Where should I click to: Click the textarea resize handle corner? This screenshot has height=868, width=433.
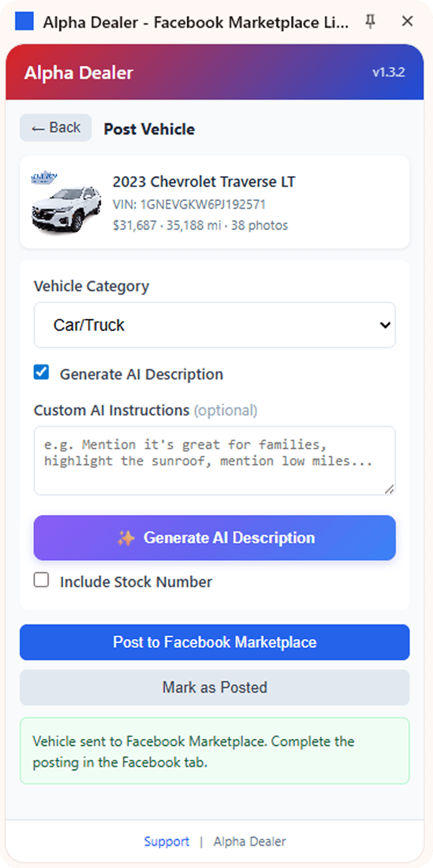(390, 489)
